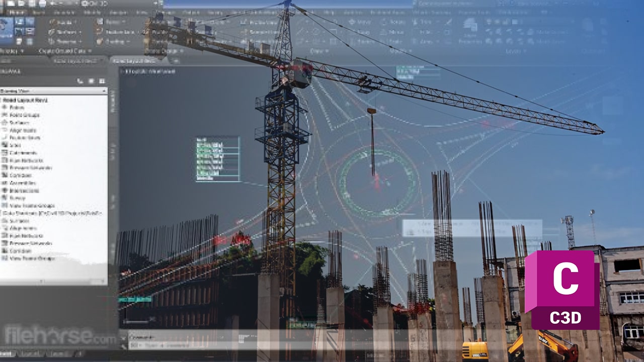Select Assemblies in the Prospector tree

point(23,183)
